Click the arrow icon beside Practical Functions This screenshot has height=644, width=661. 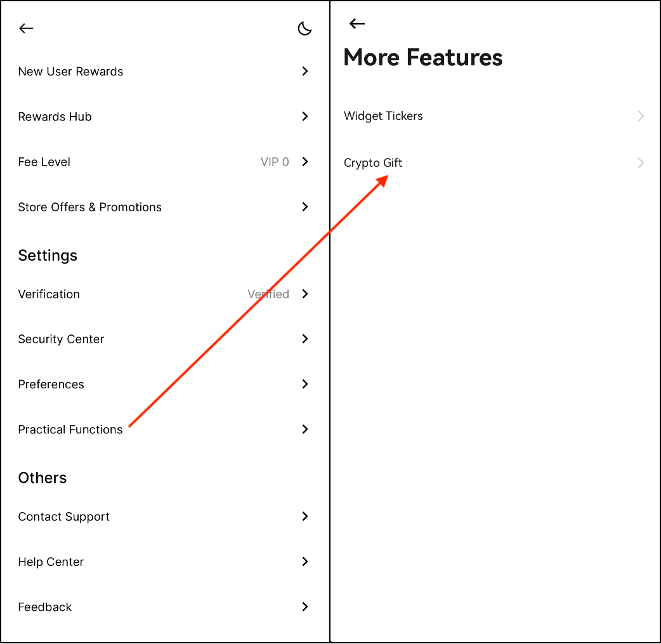305,429
